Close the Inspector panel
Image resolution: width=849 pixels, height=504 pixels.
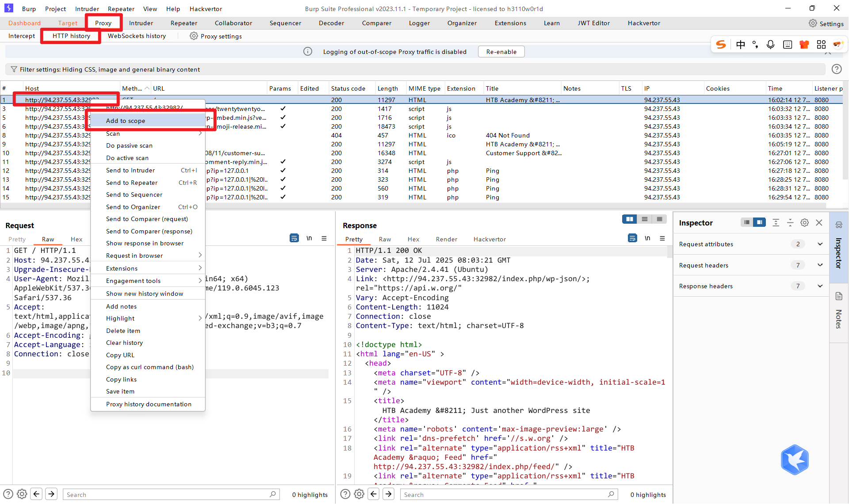[x=819, y=223]
